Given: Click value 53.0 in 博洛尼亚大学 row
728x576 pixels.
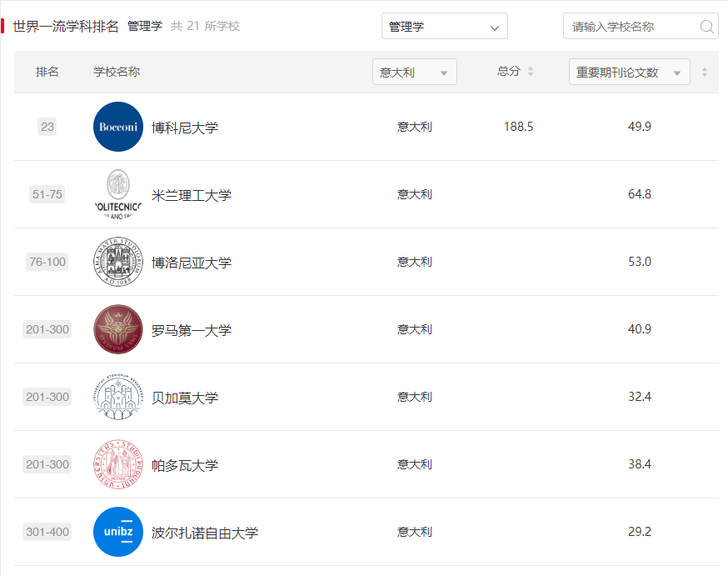Looking at the screenshot, I should point(640,262).
